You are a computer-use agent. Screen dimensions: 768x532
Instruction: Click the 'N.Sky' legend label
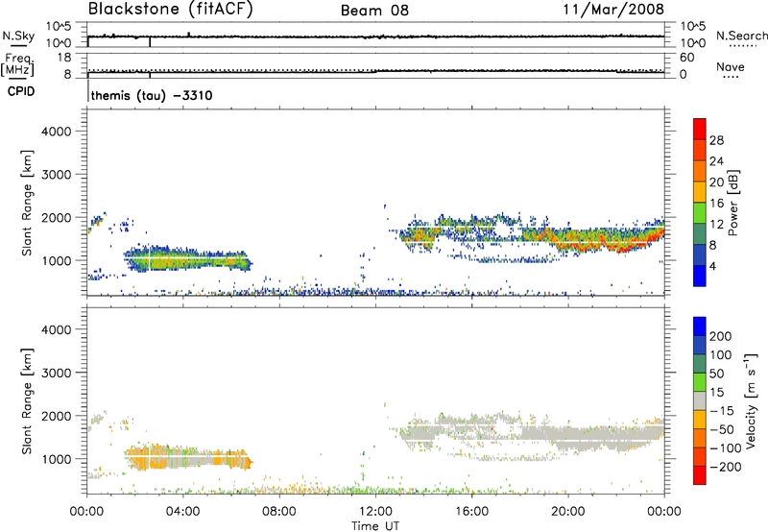tap(18, 36)
